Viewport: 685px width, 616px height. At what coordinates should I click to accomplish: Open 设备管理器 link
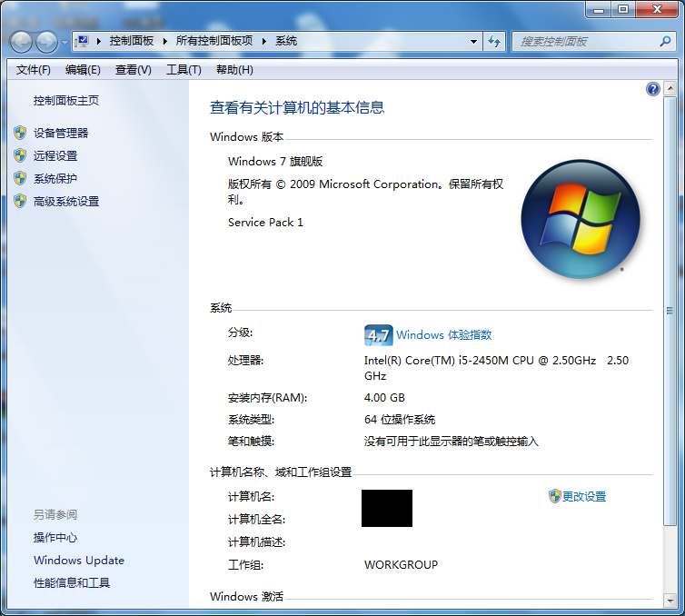(x=61, y=133)
